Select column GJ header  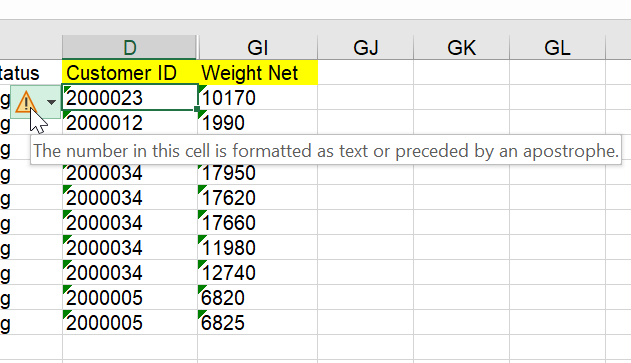click(365, 47)
